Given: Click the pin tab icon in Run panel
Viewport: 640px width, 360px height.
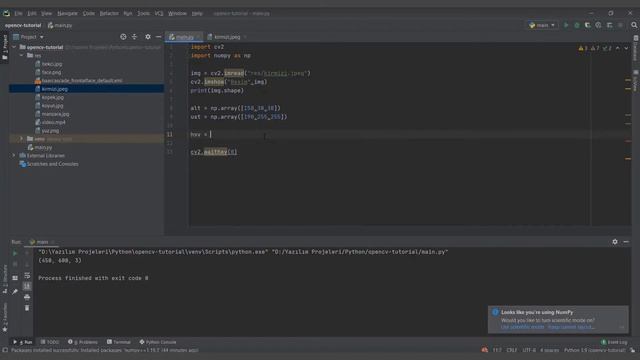Looking at the screenshot, I should (15, 291).
